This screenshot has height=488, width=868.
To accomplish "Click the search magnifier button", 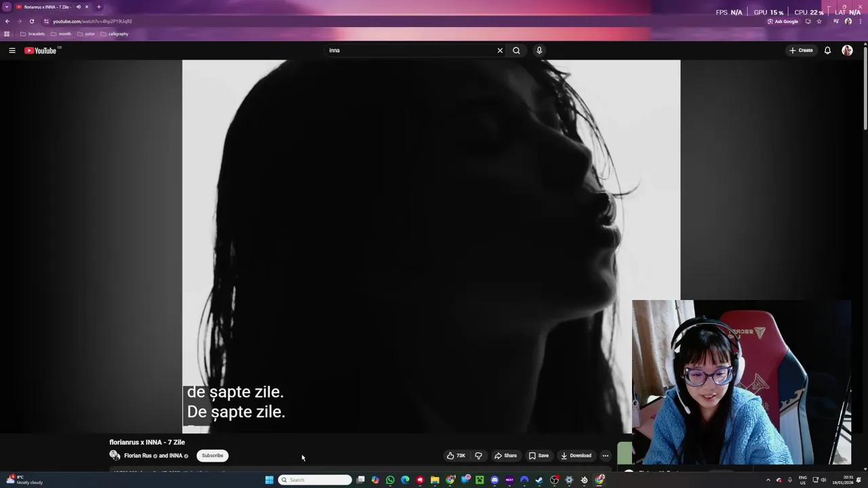I will pyautogui.click(x=516, y=50).
